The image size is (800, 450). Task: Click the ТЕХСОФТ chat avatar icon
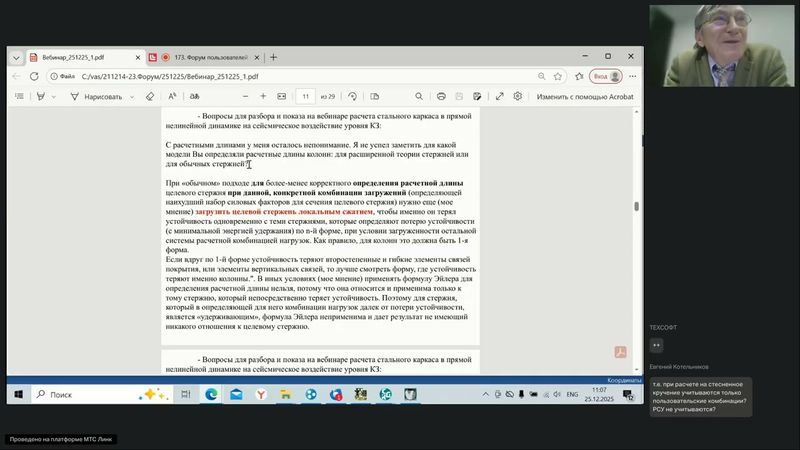click(656, 345)
